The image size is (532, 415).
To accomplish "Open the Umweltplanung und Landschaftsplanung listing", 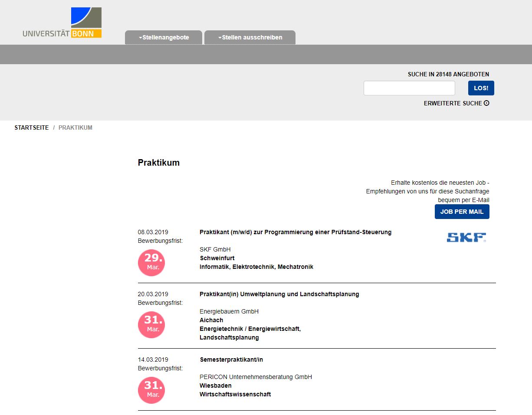I will tap(279, 294).
